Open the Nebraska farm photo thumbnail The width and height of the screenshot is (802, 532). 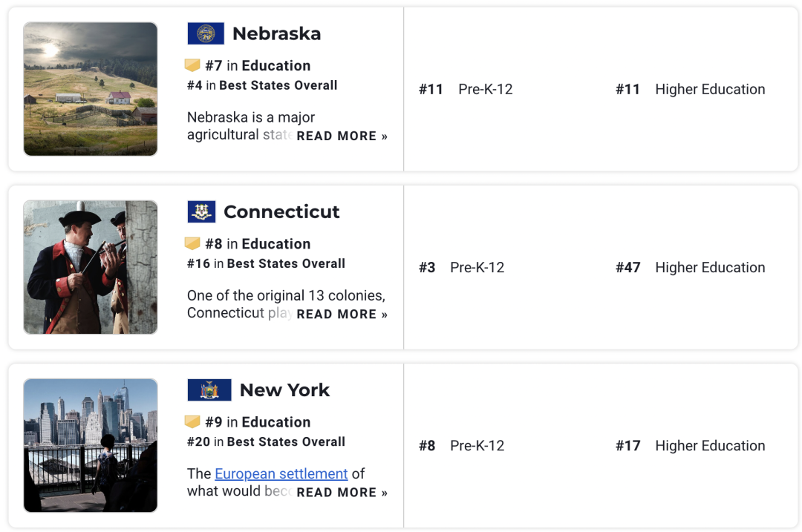point(91,89)
